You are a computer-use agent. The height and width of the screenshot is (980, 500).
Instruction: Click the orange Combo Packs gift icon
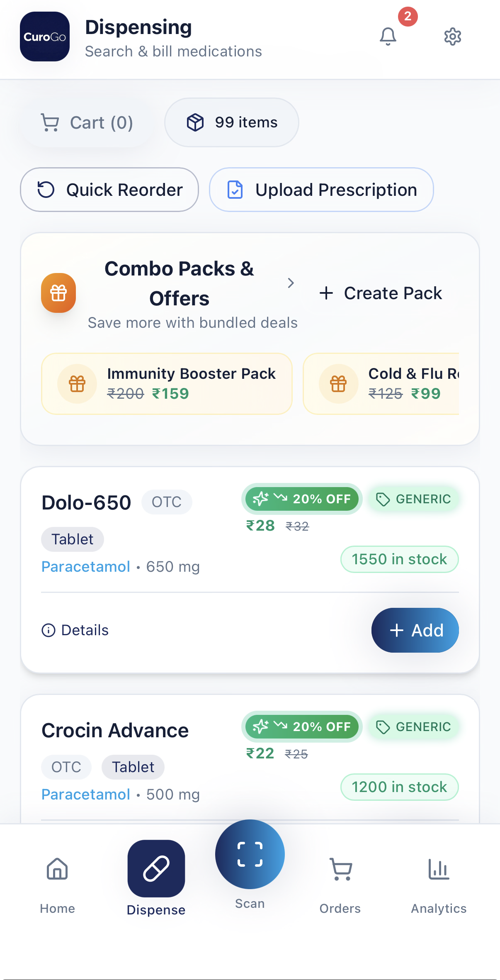pos(58,293)
